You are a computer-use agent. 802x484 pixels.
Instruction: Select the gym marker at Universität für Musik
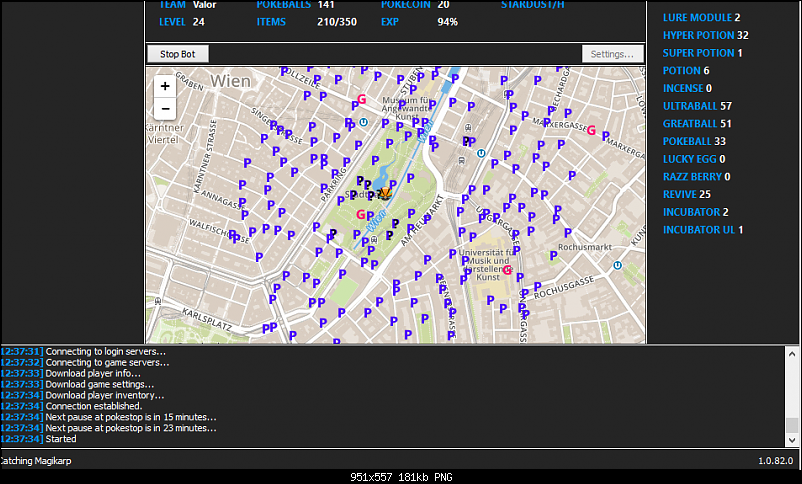(x=507, y=270)
